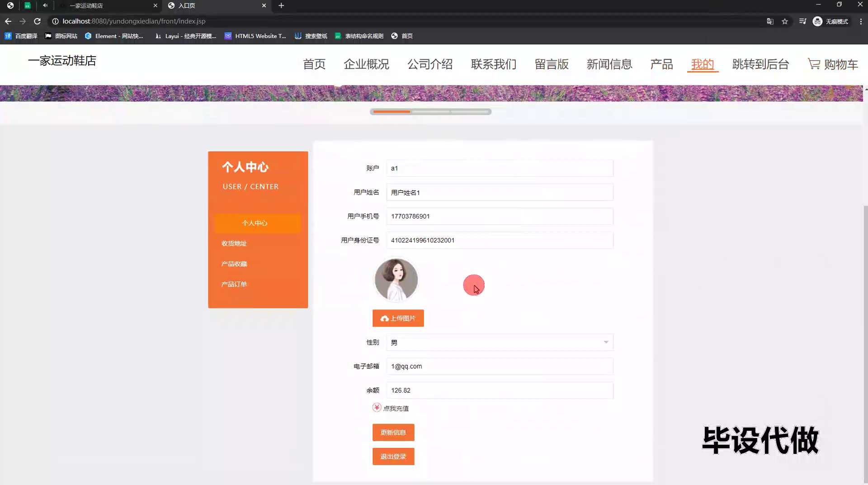Close the 入口页 tab

[264, 5]
